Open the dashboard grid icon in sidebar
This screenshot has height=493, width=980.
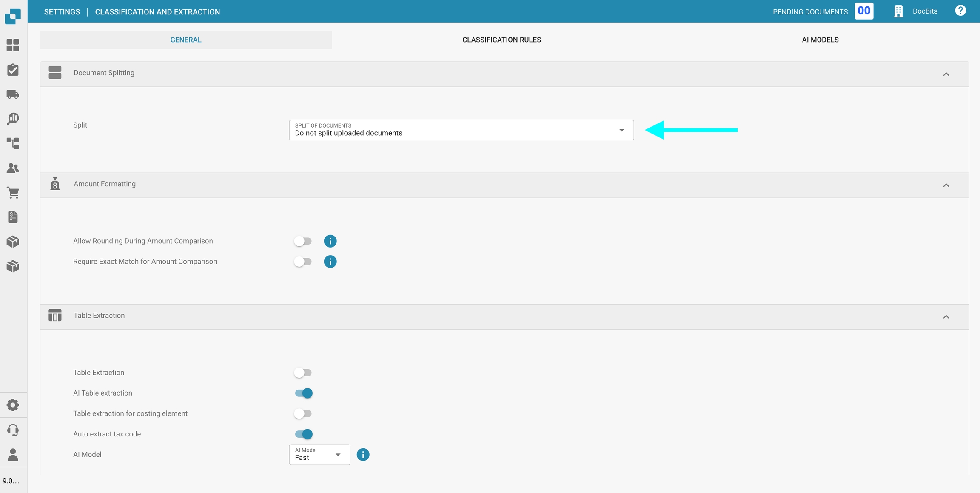[x=13, y=45]
